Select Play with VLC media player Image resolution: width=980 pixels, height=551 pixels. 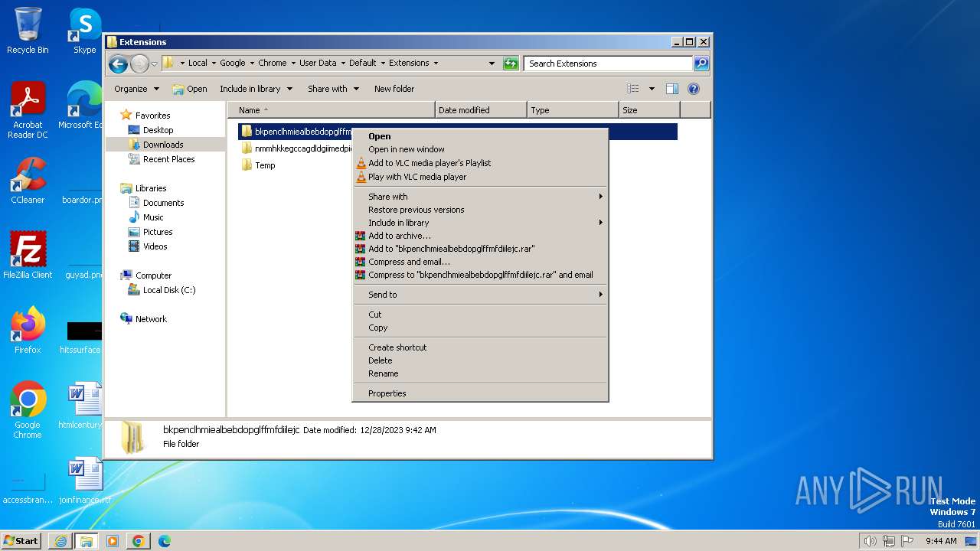[x=480, y=177]
